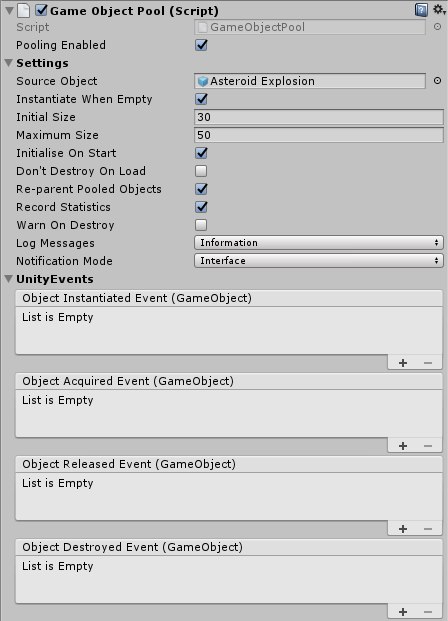Remove listener from Object Instantiated Event
The width and height of the screenshot is (448, 621).
point(428,363)
